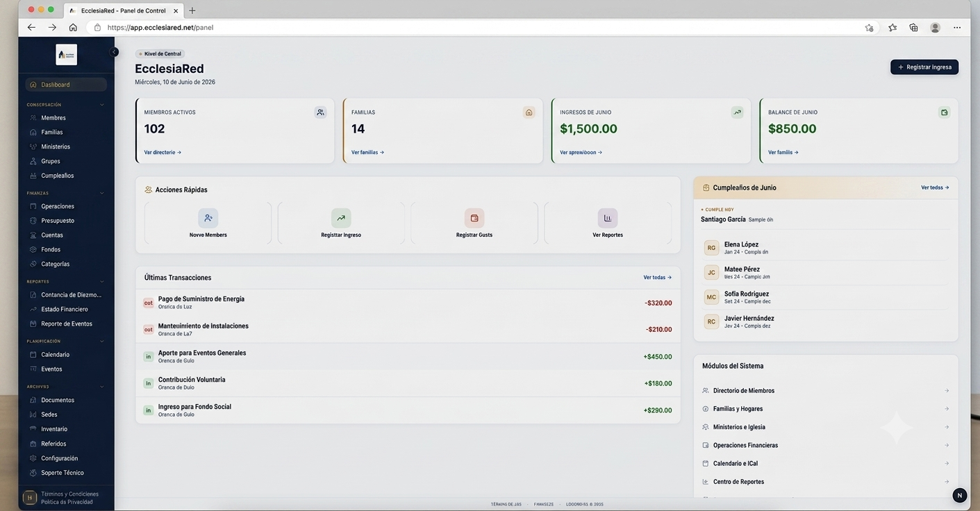Click the Categorías sidebar icon
The image size is (980, 511).
tap(33, 264)
